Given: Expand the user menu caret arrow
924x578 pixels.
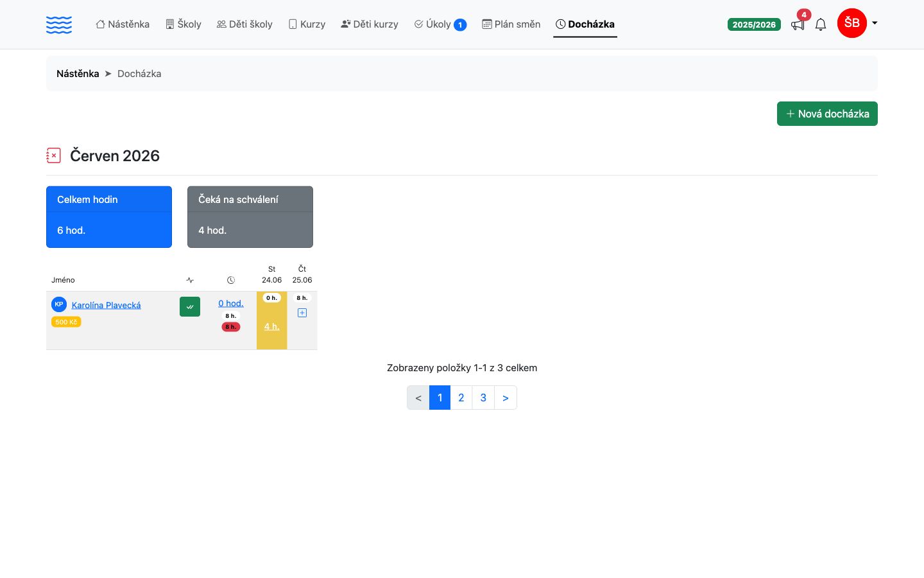Looking at the screenshot, I should 875,23.
